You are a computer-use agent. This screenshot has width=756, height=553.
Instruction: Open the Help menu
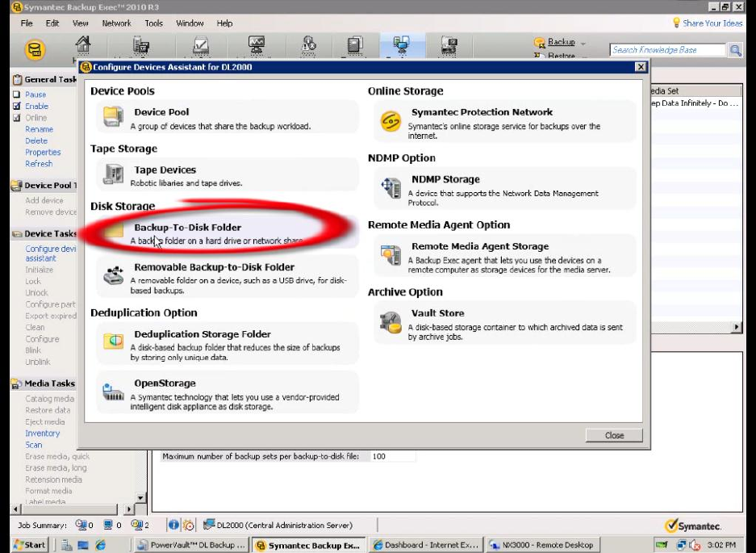224,23
